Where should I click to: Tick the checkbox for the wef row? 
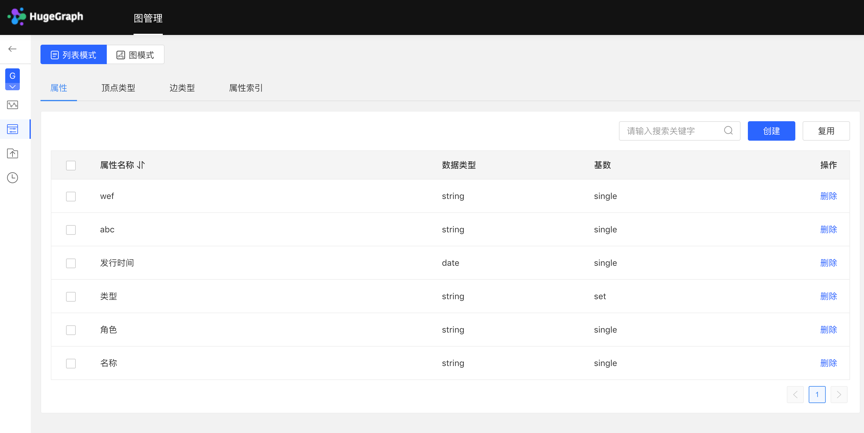click(71, 197)
